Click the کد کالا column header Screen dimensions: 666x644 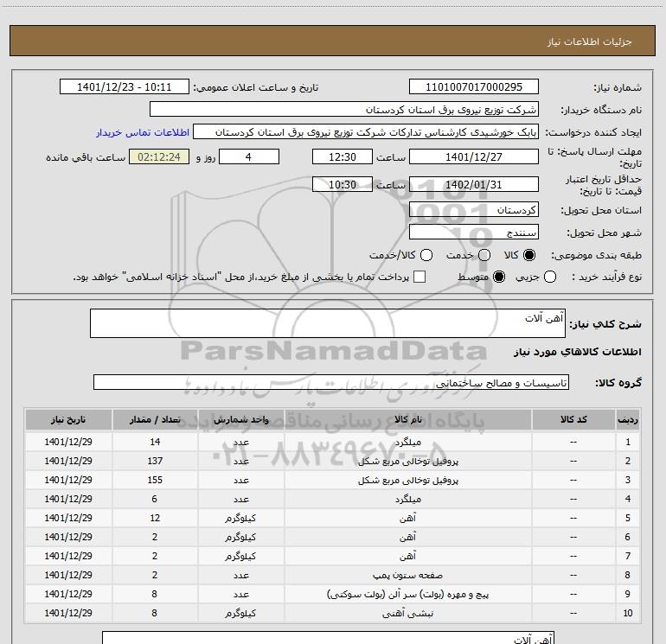[573, 419]
